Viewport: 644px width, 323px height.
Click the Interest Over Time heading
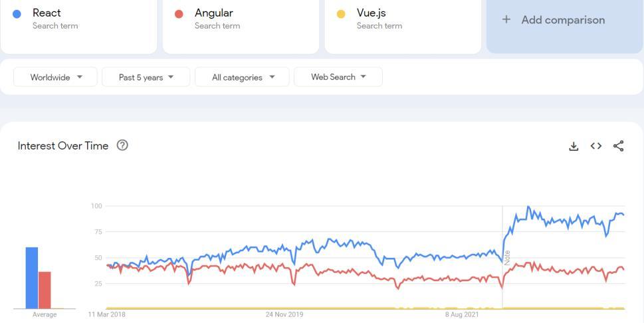tap(63, 146)
